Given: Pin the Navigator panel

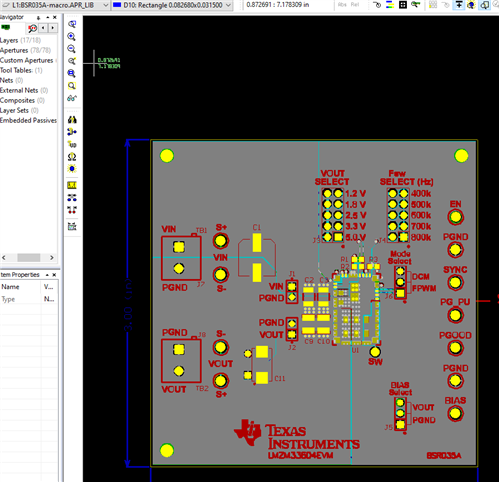Looking at the screenshot, I should pos(39,17).
